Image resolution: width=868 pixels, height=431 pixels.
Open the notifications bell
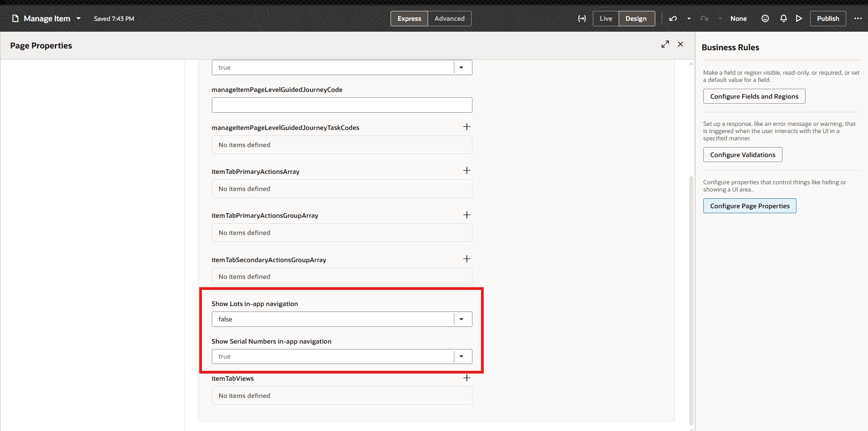click(783, 19)
